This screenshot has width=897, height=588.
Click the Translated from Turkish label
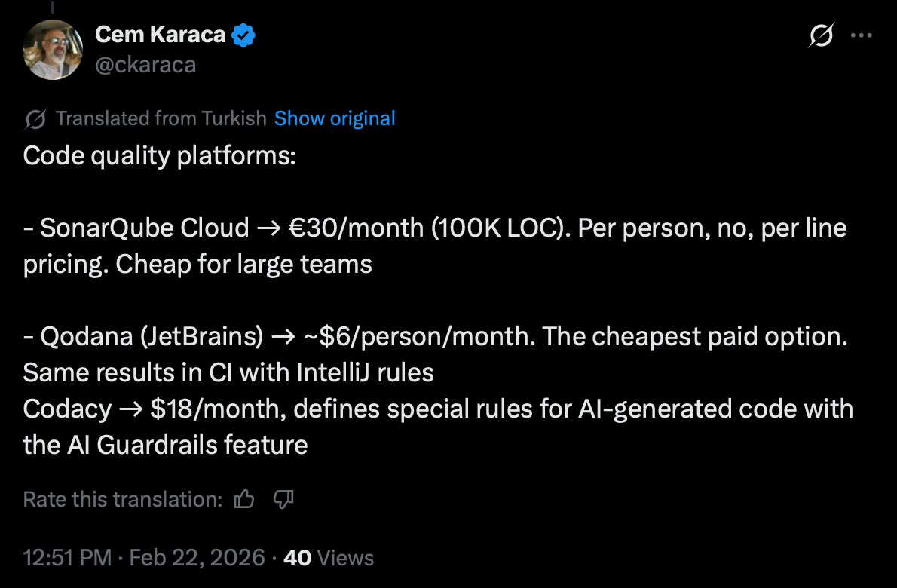161,119
